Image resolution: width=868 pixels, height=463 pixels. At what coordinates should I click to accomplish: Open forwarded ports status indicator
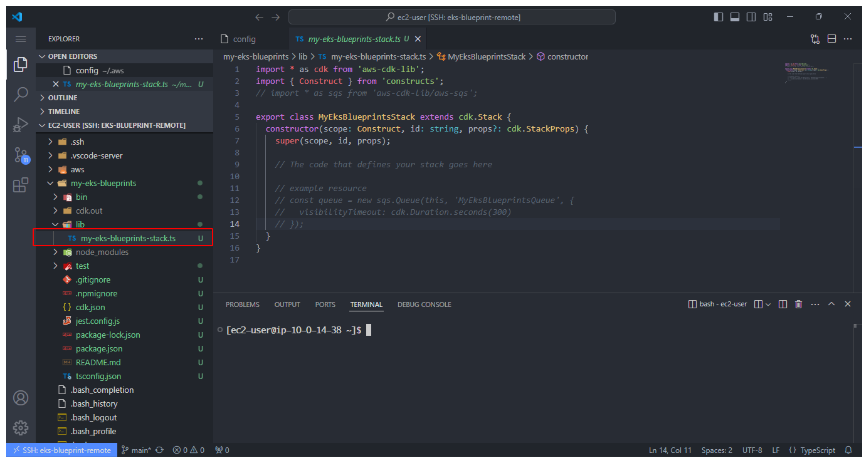point(222,450)
